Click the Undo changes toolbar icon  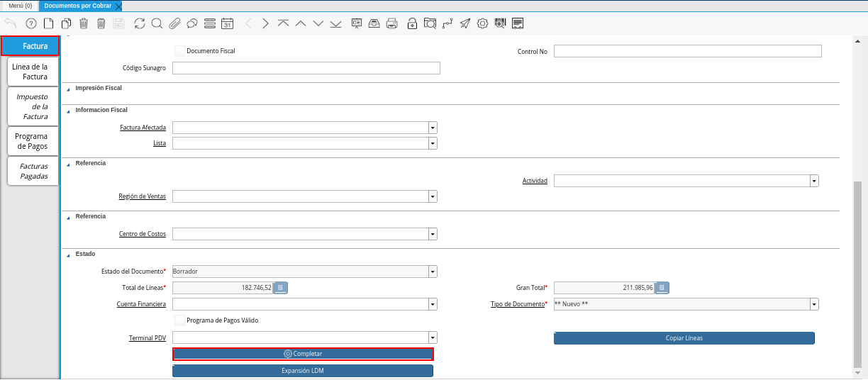click(x=10, y=23)
